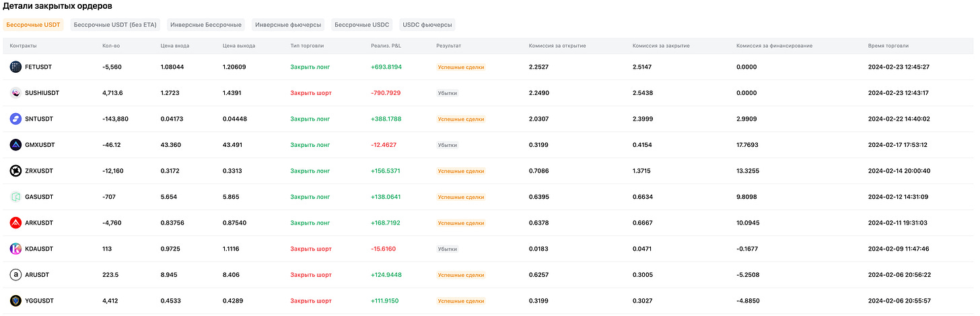Click the Реализ. P&L column header
980x316 pixels.
point(386,46)
